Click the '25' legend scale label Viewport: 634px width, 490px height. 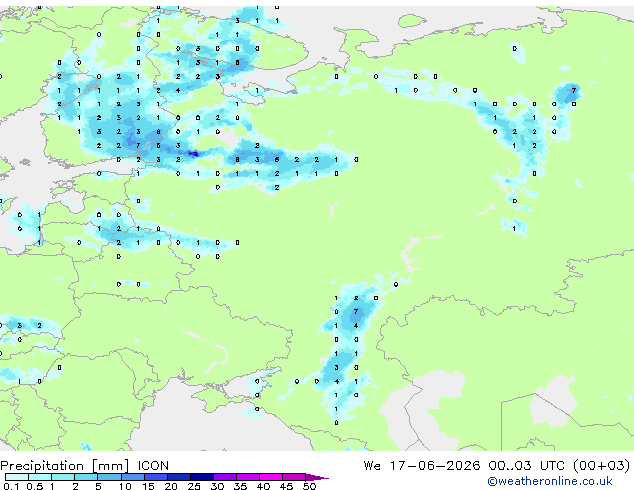[194, 486]
